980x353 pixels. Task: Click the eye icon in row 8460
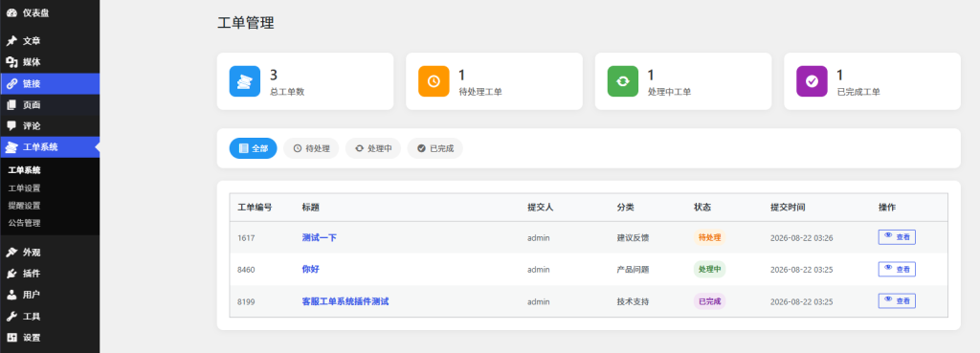888,268
